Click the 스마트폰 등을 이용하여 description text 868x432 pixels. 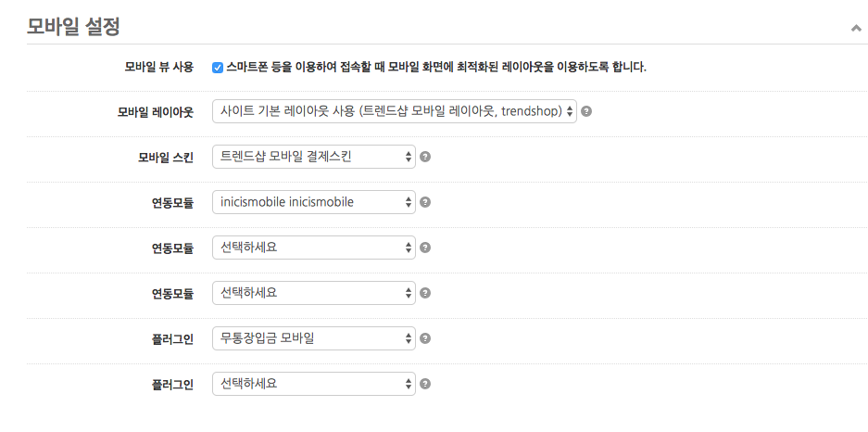(x=435, y=67)
